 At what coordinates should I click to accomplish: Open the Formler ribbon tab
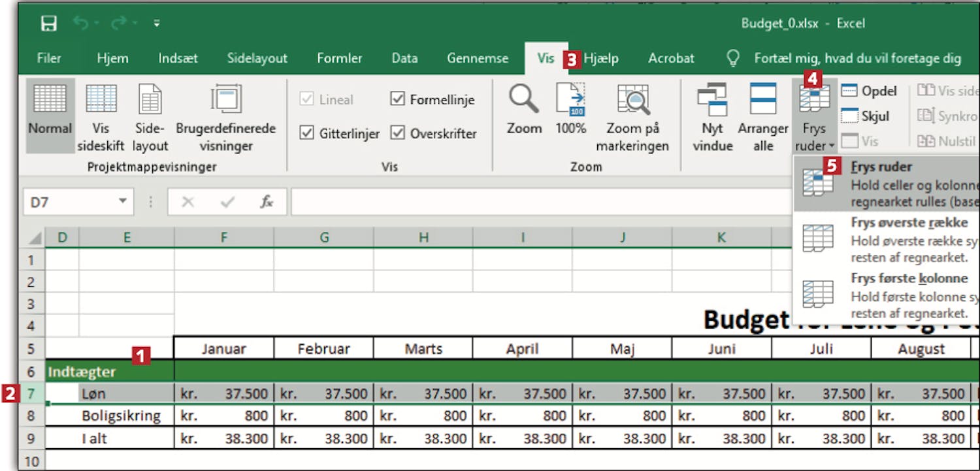[339, 59]
